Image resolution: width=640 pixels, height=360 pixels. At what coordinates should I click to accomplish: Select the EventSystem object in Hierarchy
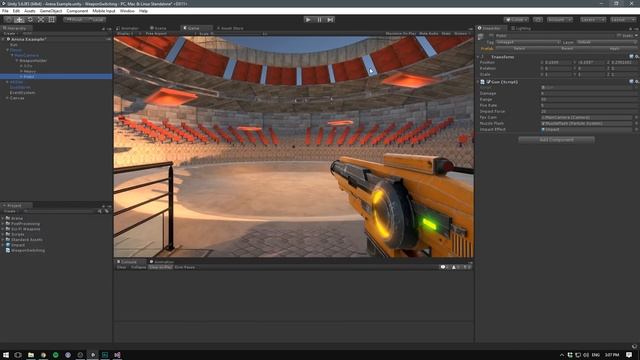click(22, 93)
